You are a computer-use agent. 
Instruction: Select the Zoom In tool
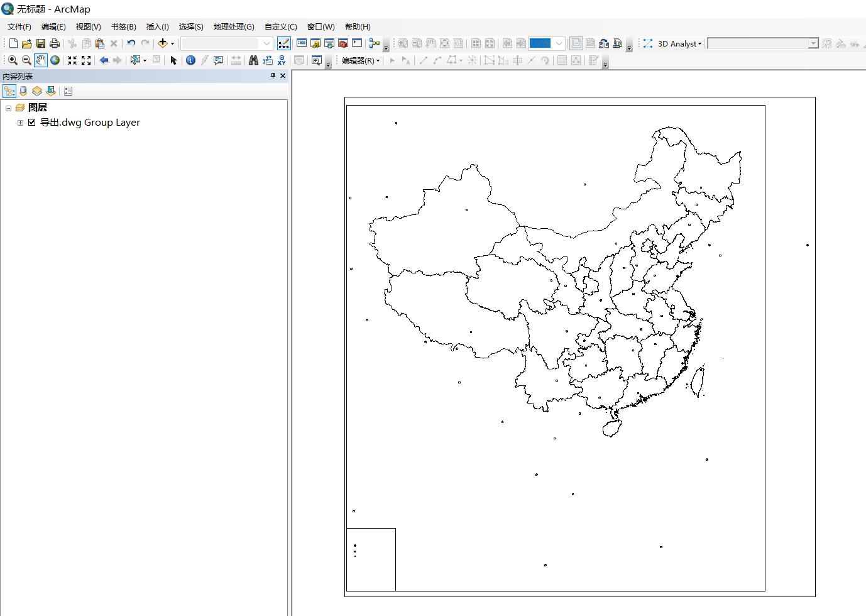point(13,60)
